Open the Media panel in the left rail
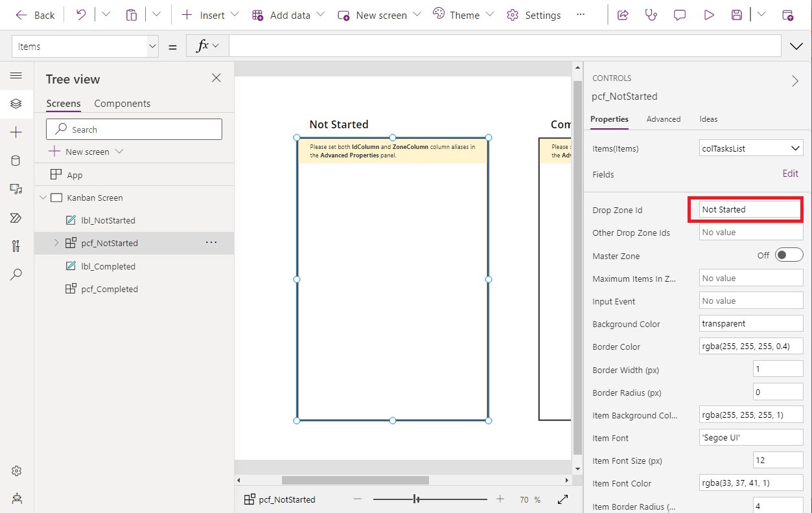 click(x=17, y=188)
